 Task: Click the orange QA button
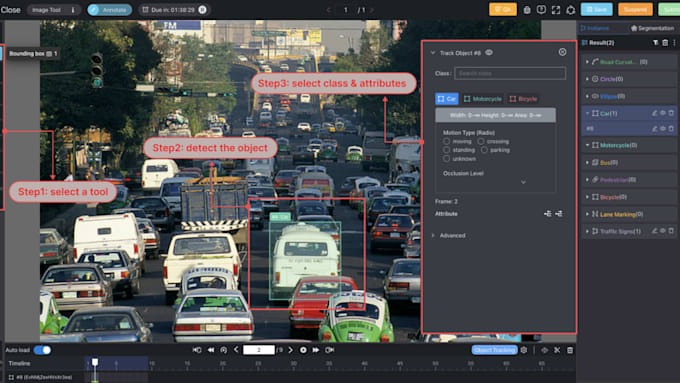(503, 10)
